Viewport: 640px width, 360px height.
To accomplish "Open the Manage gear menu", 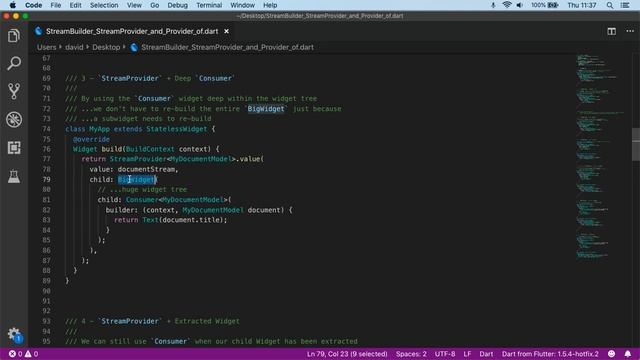I will [x=14, y=334].
